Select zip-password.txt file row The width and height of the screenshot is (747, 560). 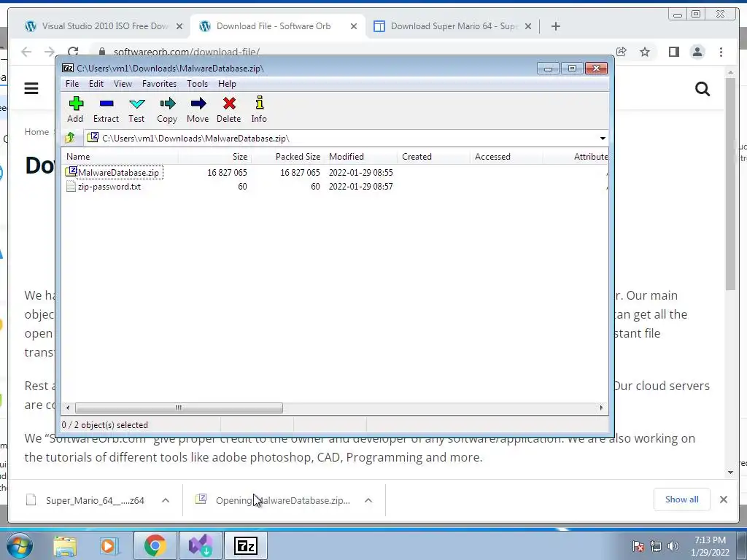coord(335,187)
